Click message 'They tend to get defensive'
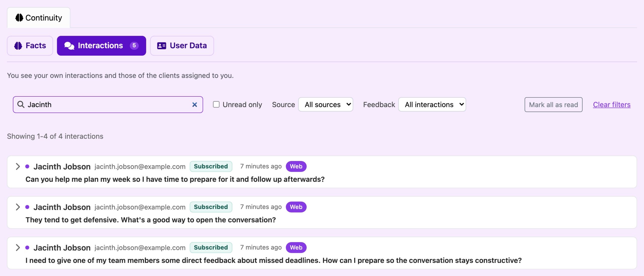This screenshot has height=276, width=644. click(x=151, y=220)
